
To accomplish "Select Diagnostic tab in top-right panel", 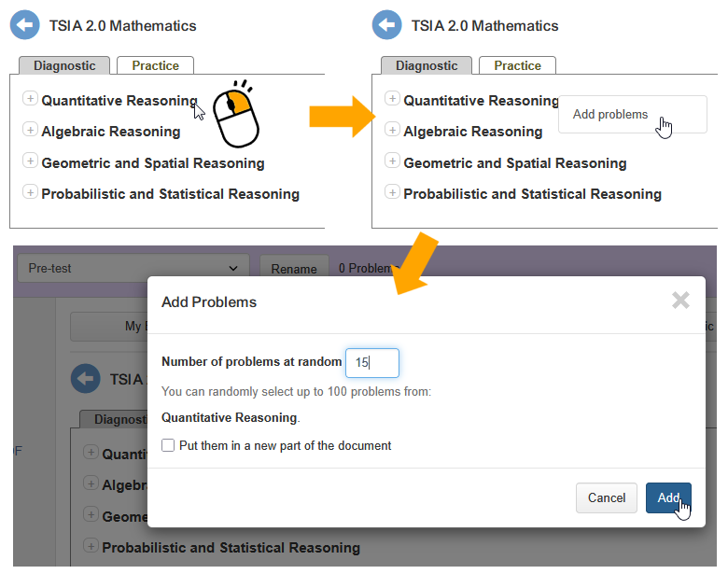I will pos(427,65).
